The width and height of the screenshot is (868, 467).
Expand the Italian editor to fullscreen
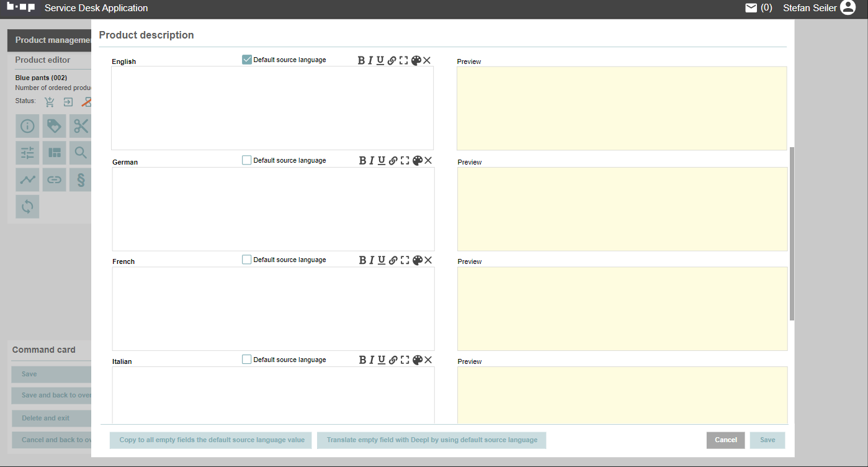pyautogui.click(x=405, y=360)
